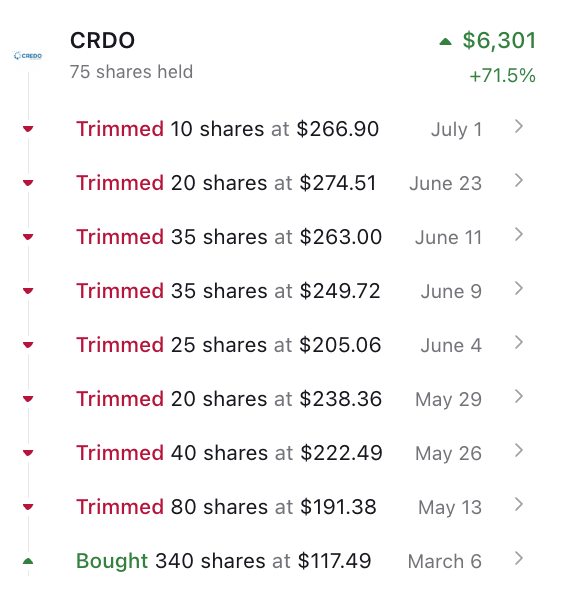
Task: Open details chevron for June 9 trade
Action: coord(519,288)
